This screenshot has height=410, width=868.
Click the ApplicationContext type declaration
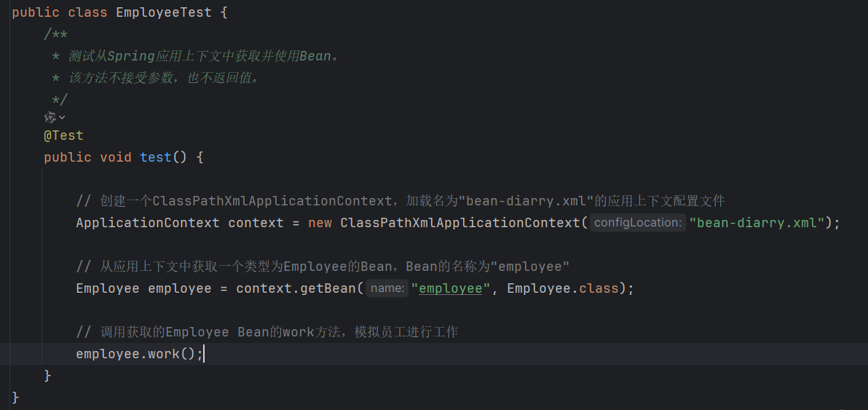point(148,223)
